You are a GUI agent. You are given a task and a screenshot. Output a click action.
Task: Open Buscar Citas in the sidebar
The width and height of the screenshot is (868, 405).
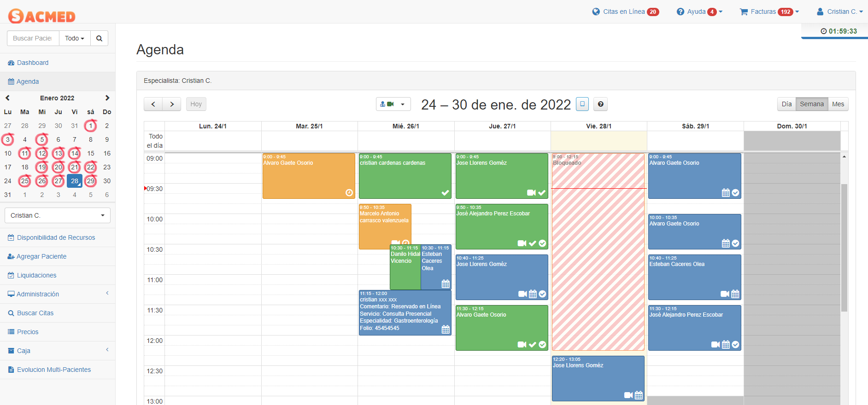pyautogui.click(x=35, y=313)
